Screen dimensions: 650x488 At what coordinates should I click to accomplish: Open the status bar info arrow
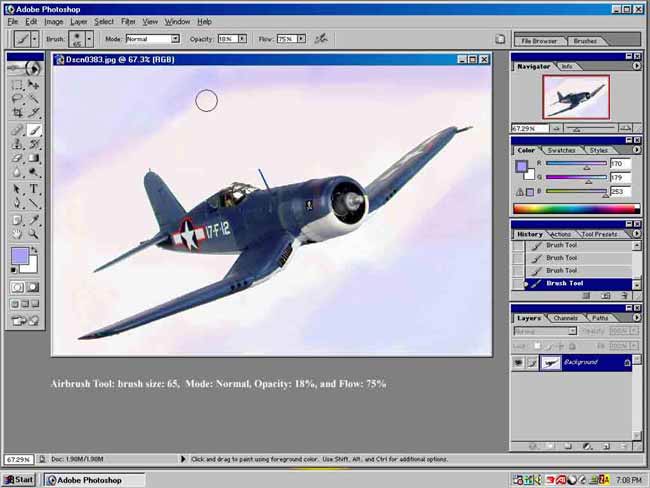183,459
